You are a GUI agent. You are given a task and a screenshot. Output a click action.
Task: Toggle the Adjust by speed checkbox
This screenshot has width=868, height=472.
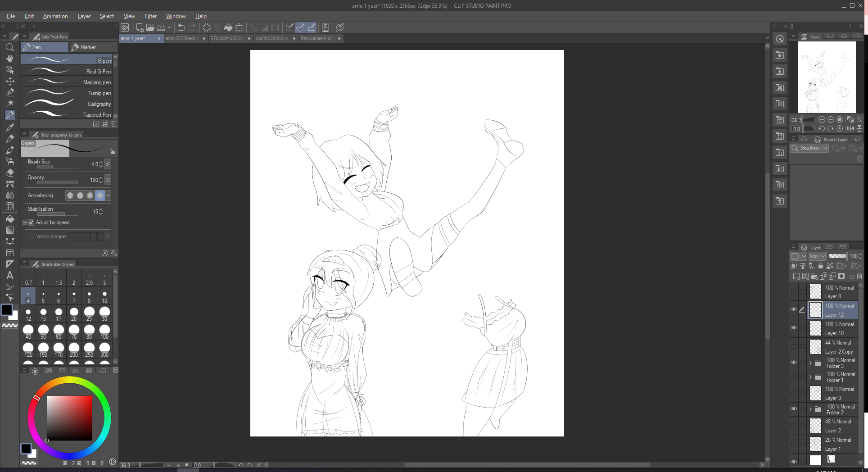31,222
